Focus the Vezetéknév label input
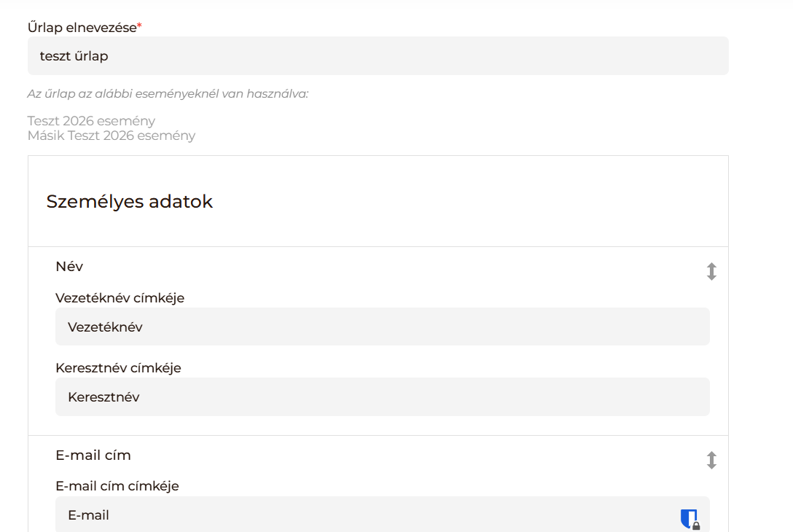This screenshot has width=793, height=532. [x=382, y=327]
